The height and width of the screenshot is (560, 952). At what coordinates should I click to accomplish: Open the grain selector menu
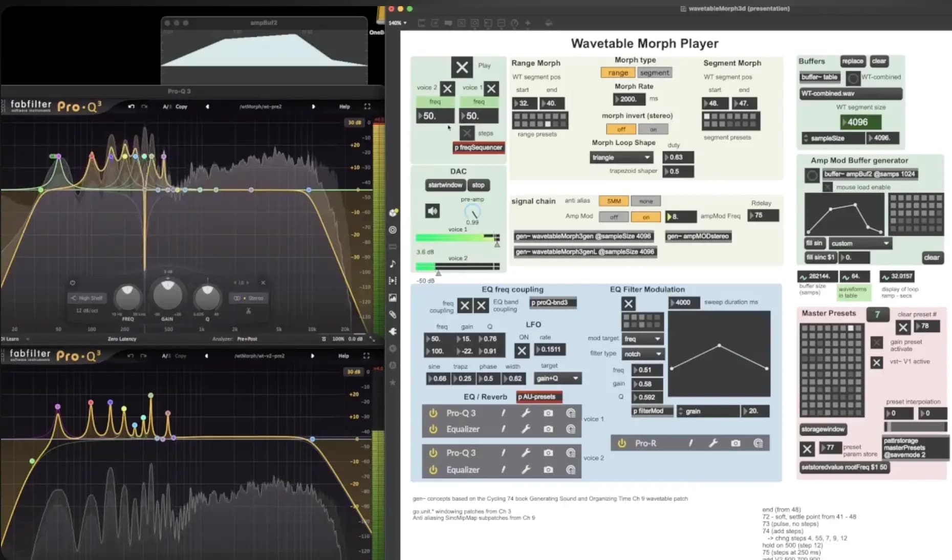click(x=708, y=411)
